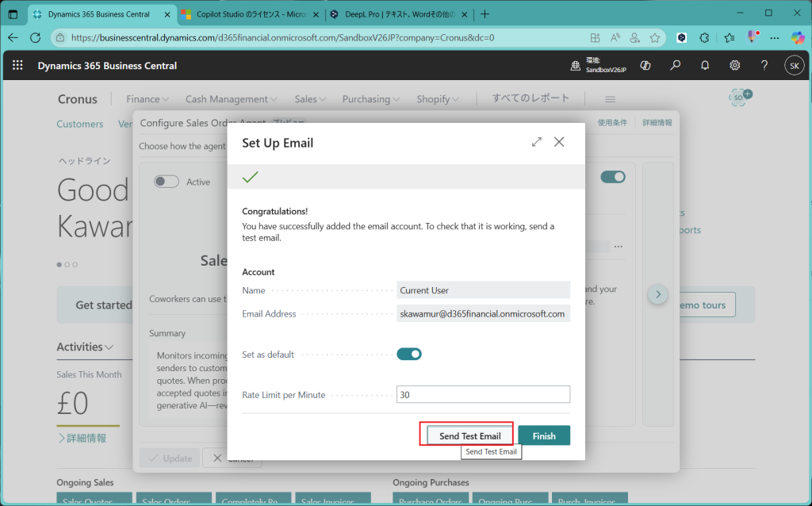Expand the Cash Management menu

click(231, 99)
